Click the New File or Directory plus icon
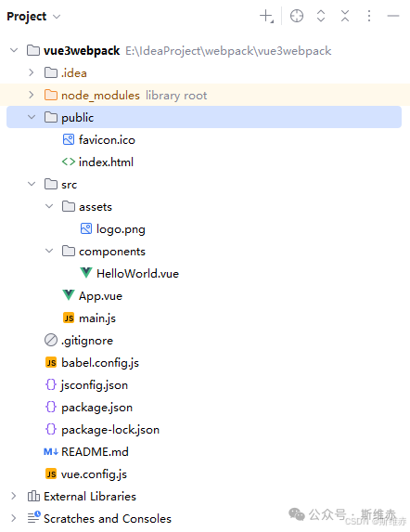 tap(266, 16)
